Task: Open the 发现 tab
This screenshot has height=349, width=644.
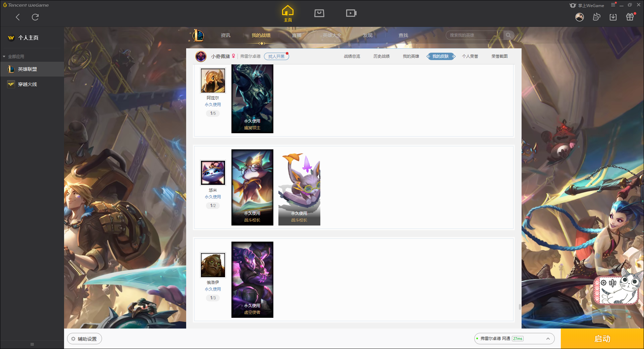Action: coord(368,35)
